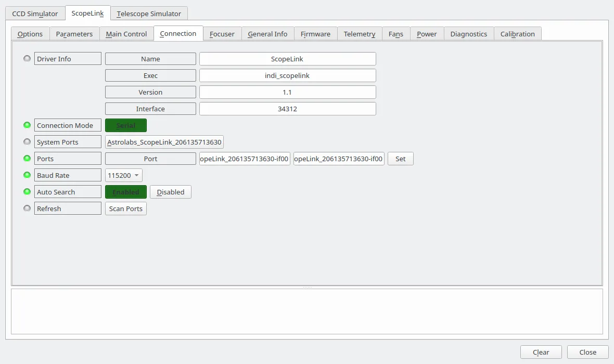Select Serial connection mode
The image size is (614, 364).
(x=126, y=125)
